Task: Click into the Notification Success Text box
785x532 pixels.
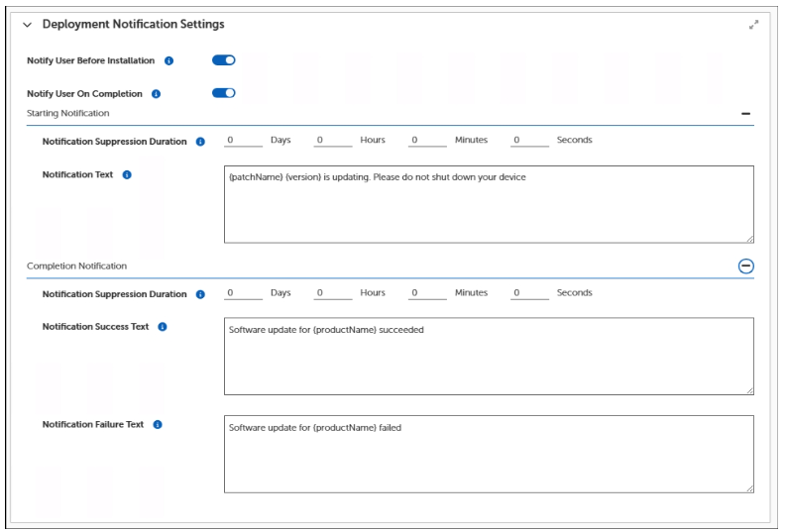Action: (x=488, y=357)
